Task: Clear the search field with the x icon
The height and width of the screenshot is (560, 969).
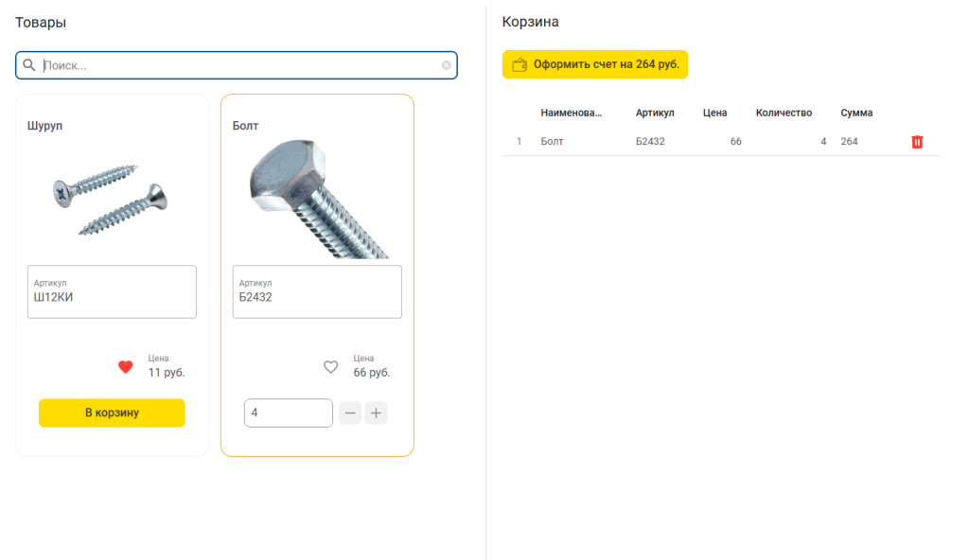Action: click(447, 65)
